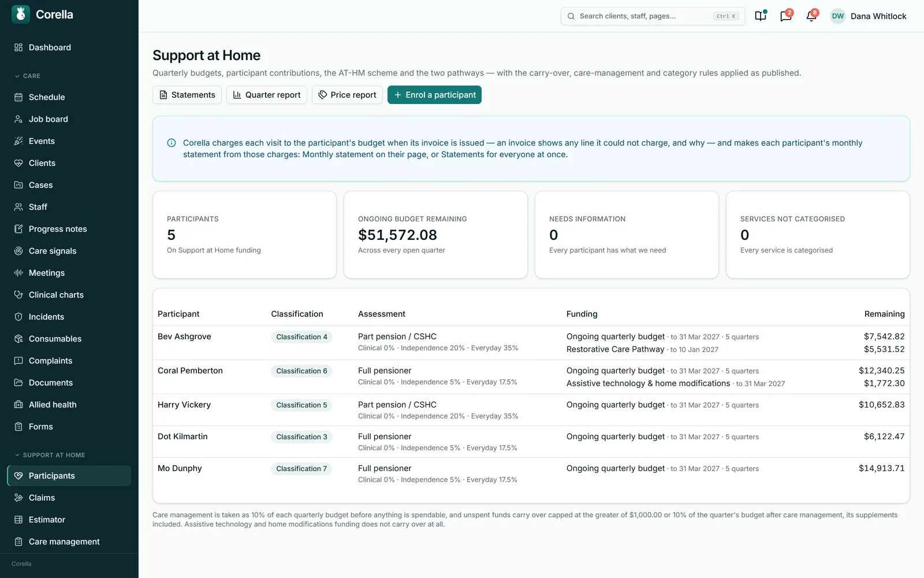Open Dot Kilmartin participant row
924x578 pixels.
click(531, 442)
